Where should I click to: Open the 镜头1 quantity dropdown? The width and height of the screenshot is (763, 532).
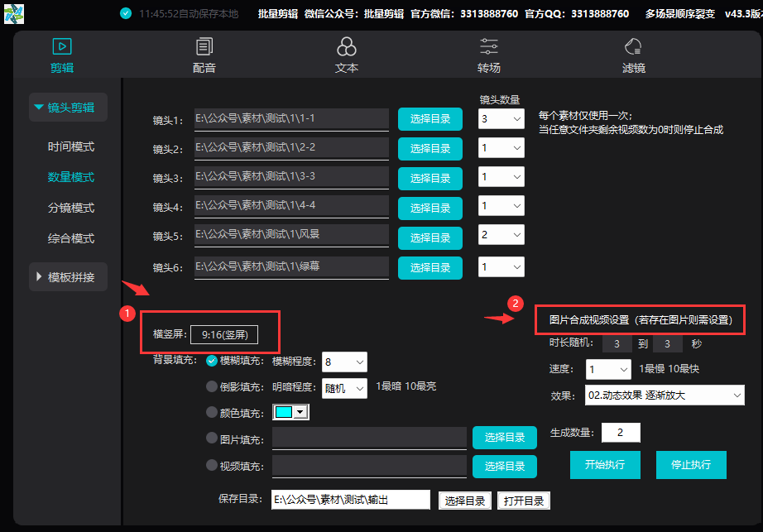click(x=501, y=118)
